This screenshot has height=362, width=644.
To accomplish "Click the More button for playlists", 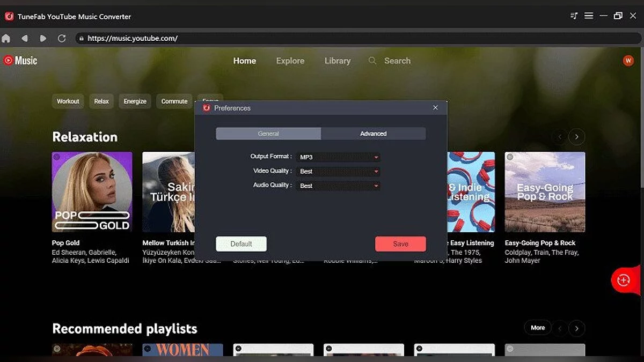I will 538,328.
